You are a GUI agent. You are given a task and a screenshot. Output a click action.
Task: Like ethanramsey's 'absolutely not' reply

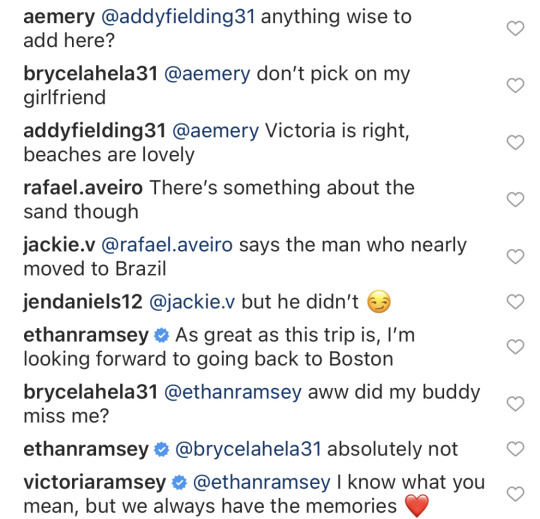tap(515, 449)
